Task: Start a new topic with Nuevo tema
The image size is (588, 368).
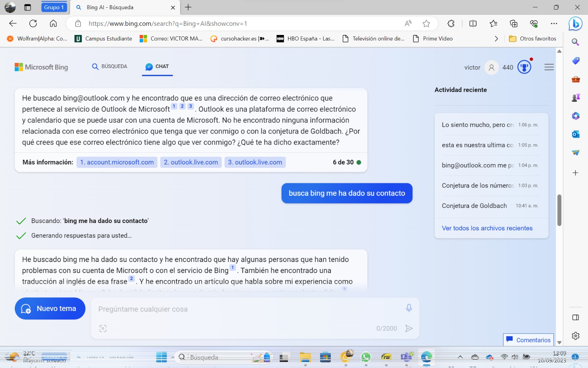Action: (50, 308)
